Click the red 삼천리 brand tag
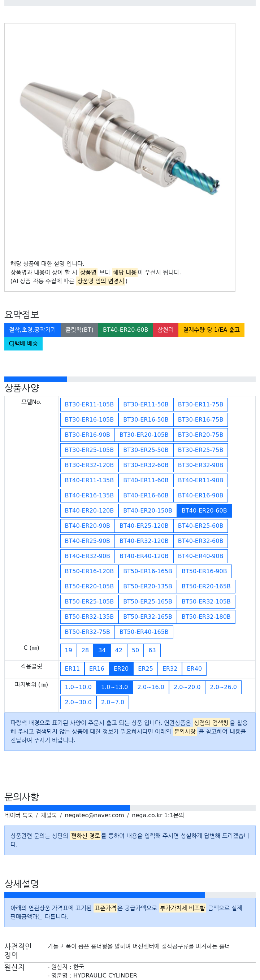The image size is (260, 980). click(166, 330)
